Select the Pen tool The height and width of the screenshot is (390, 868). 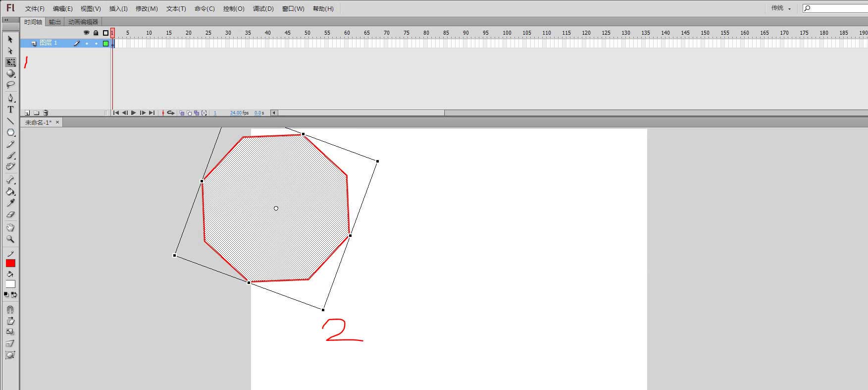[x=10, y=98]
